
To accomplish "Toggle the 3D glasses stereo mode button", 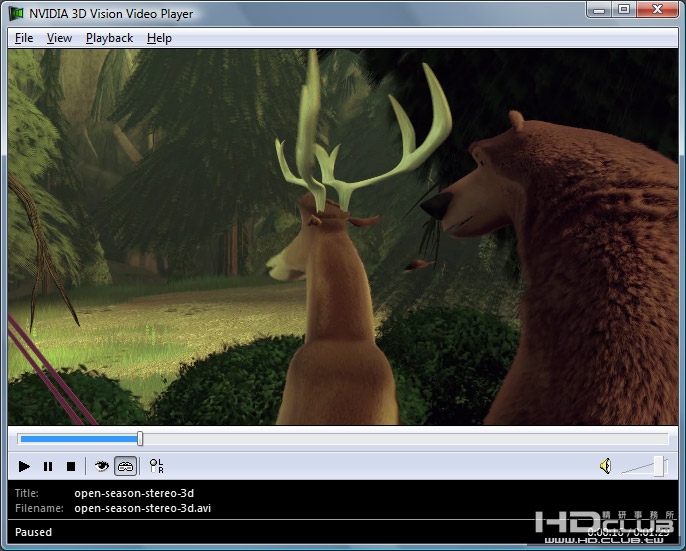I will [x=126, y=467].
